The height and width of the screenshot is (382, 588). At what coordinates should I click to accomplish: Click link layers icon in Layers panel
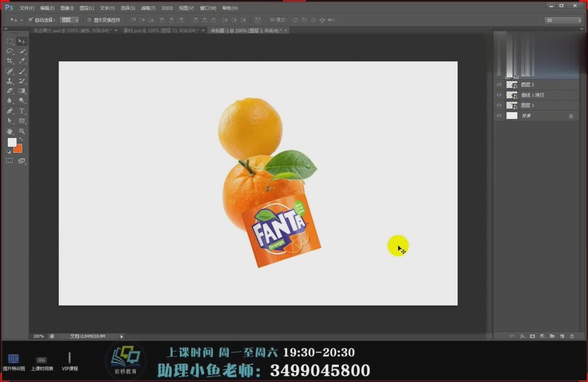512,336
